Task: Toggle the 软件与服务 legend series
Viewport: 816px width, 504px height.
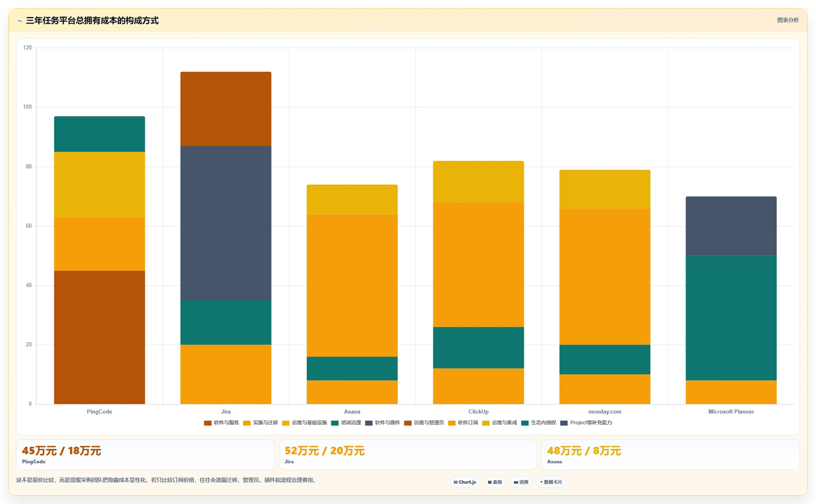Action: point(222,423)
